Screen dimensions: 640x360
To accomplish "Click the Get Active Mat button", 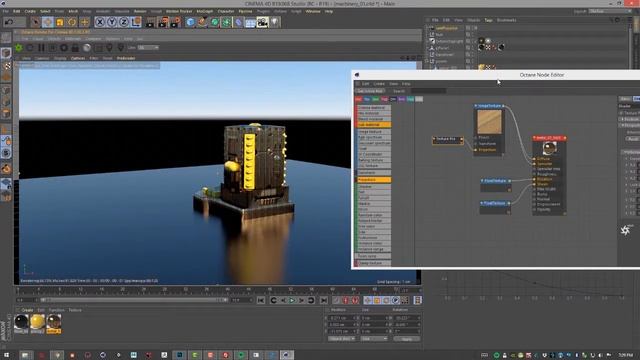I will pyautogui.click(x=370, y=91).
